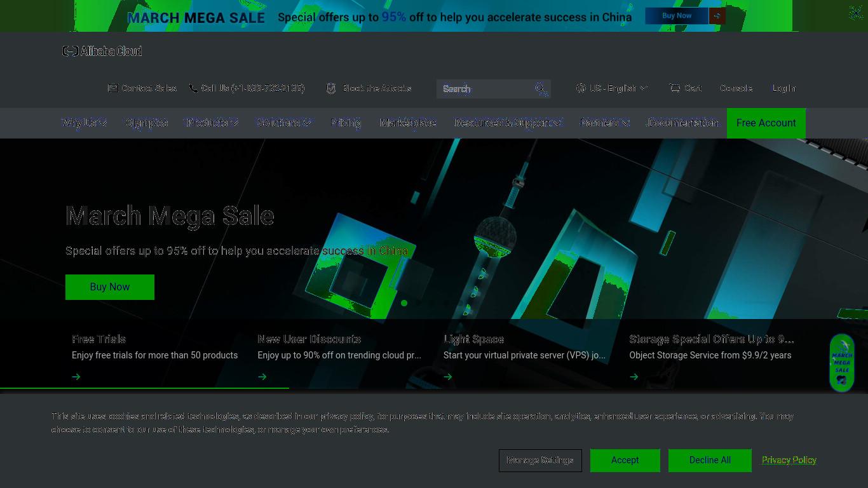
Task: Click the green carousel indicator dot
Action: [x=404, y=303]
